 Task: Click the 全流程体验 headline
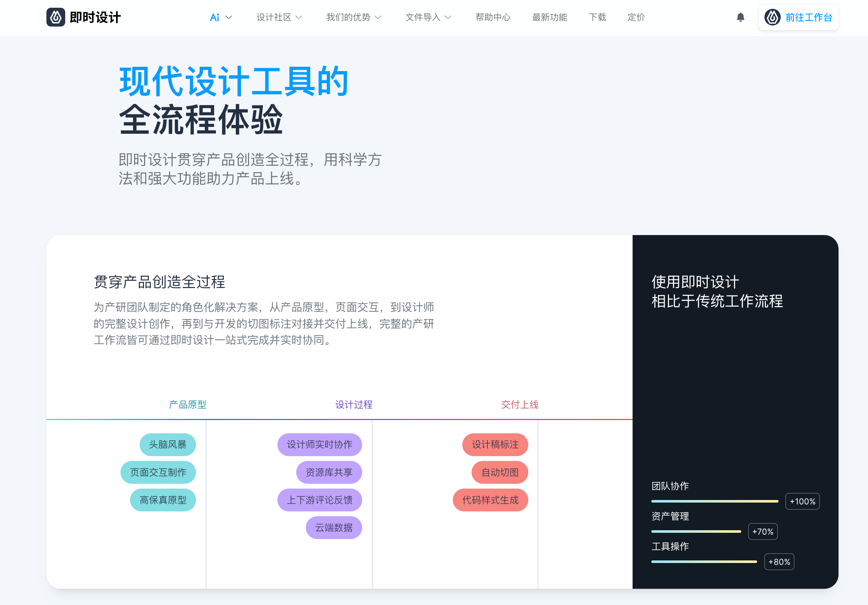click(x=201, y=119)
